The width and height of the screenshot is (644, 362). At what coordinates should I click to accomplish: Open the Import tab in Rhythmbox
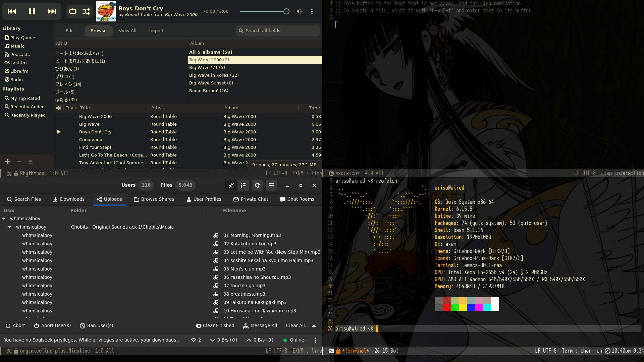pos(156,31)
